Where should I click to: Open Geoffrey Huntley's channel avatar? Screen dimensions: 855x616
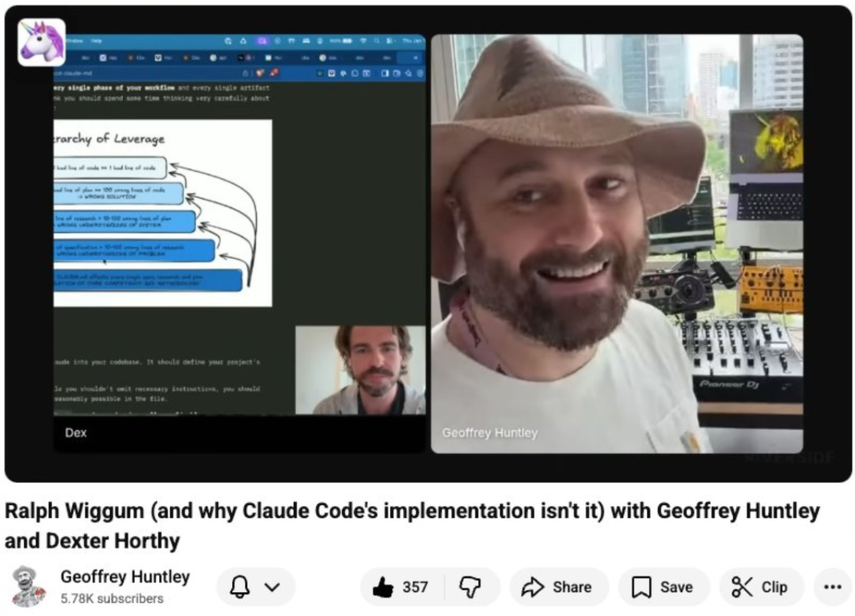[x=28, y=587]
